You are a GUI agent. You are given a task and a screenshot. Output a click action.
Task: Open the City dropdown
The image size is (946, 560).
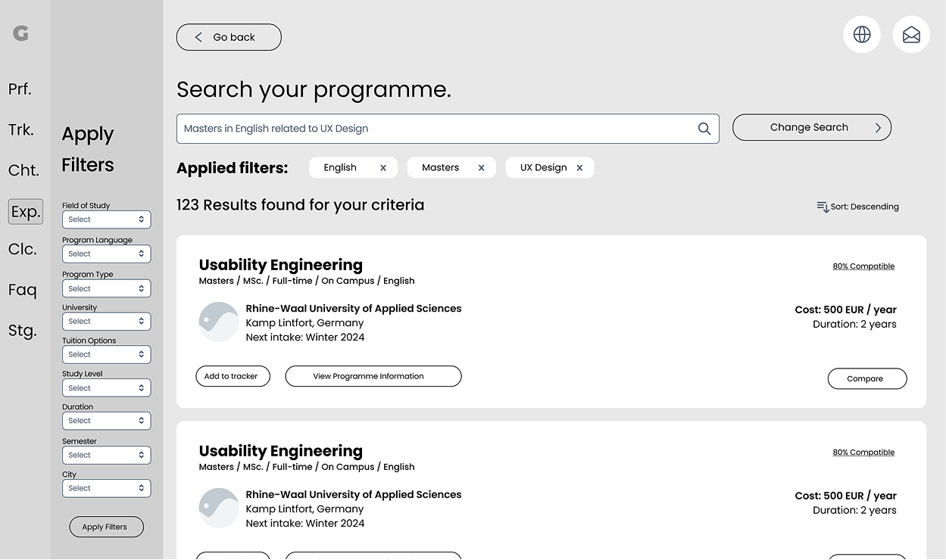(106, 488)
